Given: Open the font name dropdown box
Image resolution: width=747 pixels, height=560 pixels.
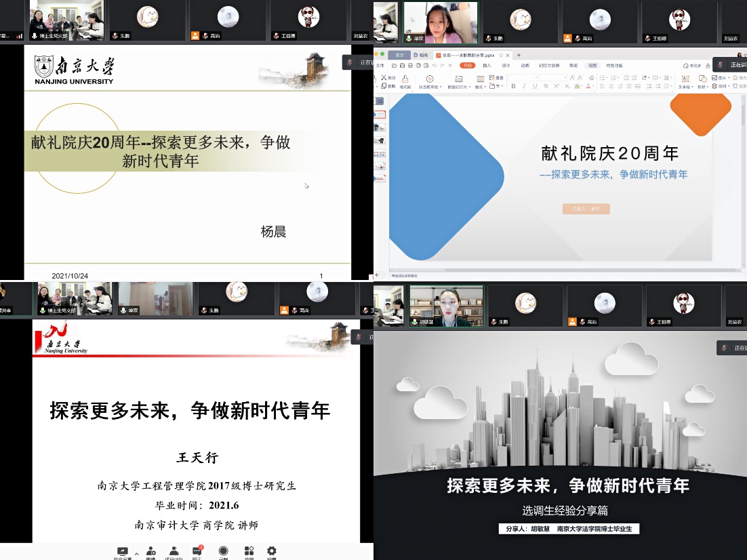Looking at the screenshot, I should coord(523,78).
